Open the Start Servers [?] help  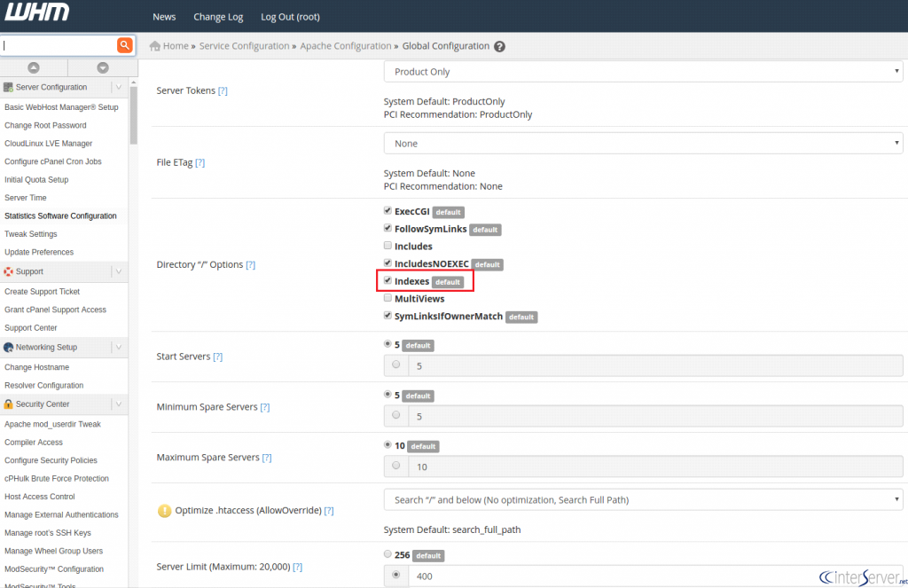click(218, 357)
